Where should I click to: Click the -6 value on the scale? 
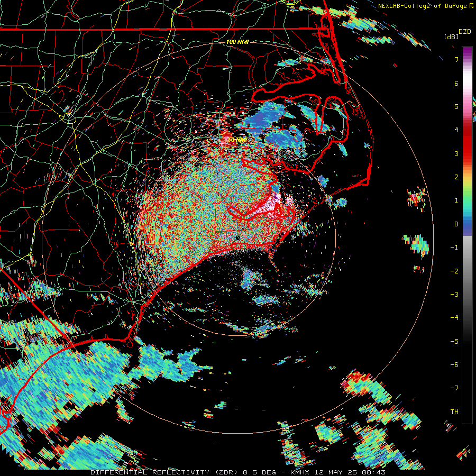454,365
